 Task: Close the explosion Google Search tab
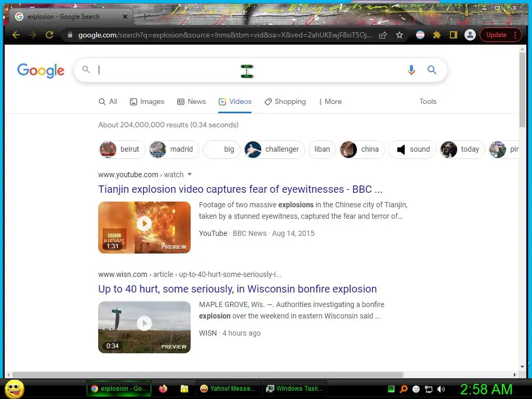[125, 16]
